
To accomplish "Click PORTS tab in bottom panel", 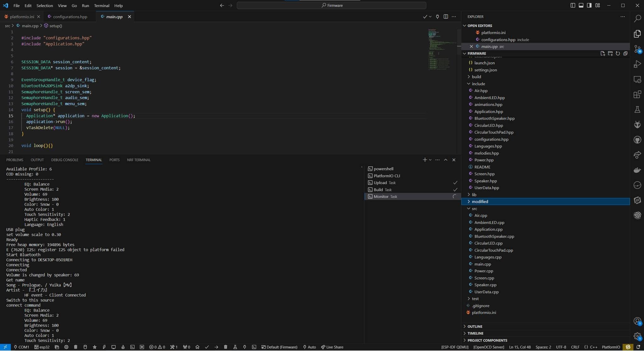I will pos(114,160).
